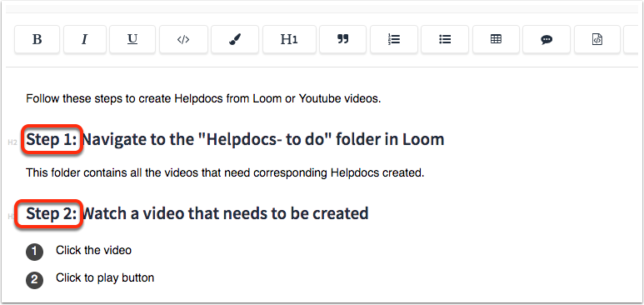Place cursor in the intro sentence about Loom or Youtube videos

[203, 99]
